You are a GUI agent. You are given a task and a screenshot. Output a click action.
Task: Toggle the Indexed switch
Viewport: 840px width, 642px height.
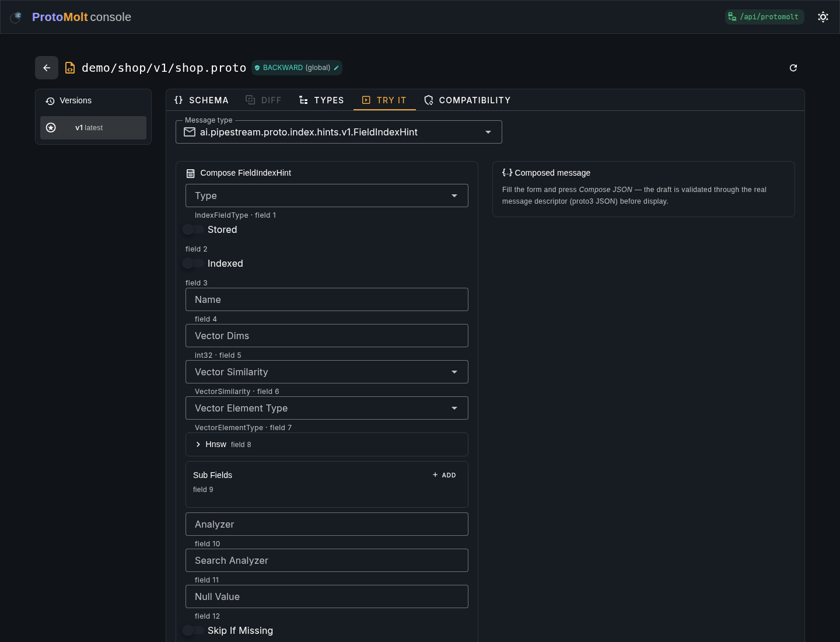pos(193,263)
